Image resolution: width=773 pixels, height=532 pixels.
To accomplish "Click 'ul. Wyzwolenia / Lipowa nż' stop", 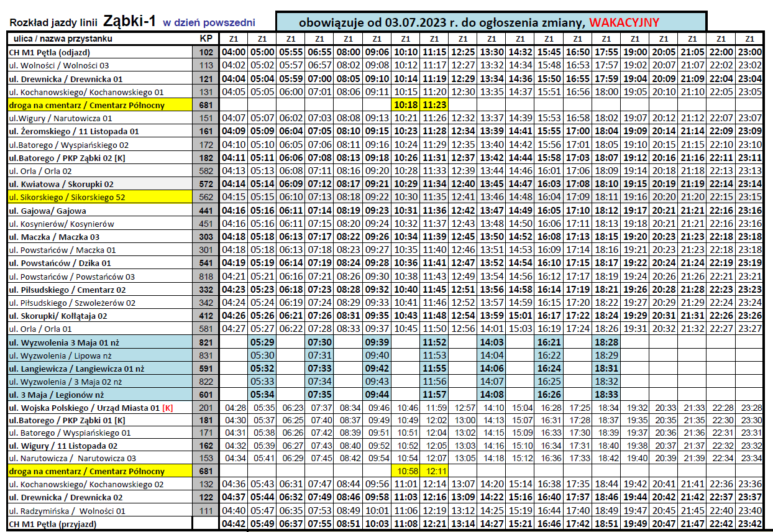I will point(60,355).
